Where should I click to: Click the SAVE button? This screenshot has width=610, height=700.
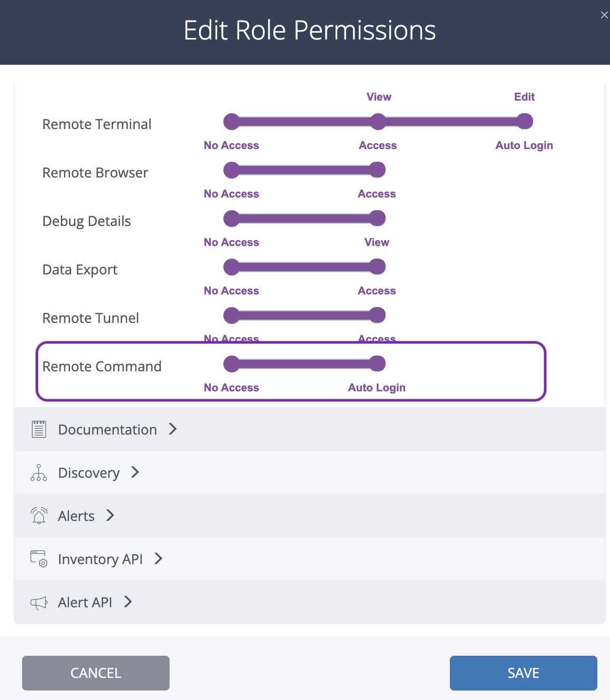524,673
